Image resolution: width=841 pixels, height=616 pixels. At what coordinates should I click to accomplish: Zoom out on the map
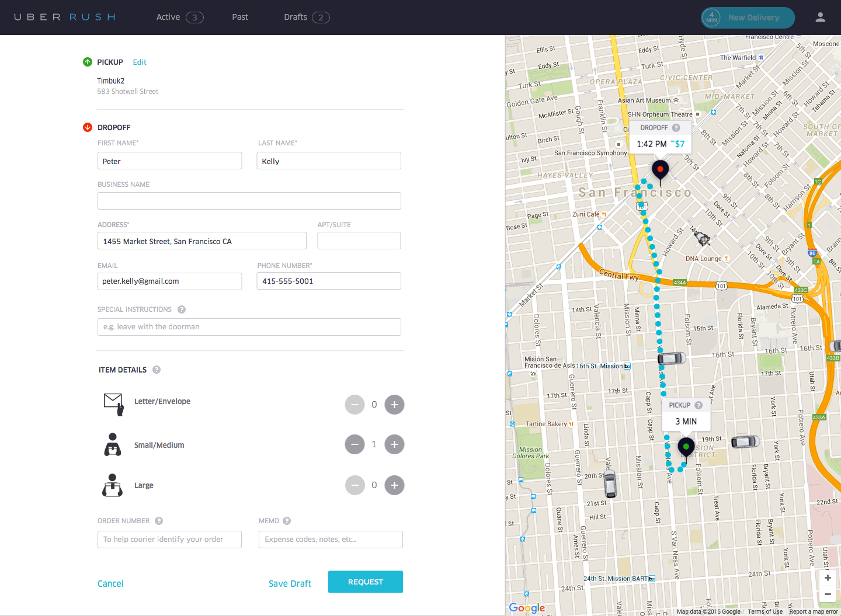828,594
